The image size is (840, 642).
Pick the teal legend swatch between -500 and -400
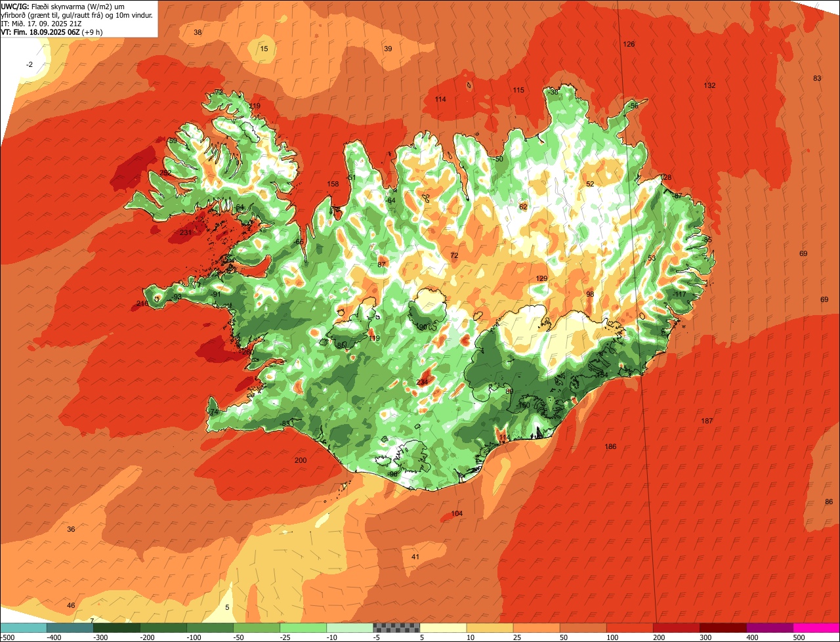(24, 628)
